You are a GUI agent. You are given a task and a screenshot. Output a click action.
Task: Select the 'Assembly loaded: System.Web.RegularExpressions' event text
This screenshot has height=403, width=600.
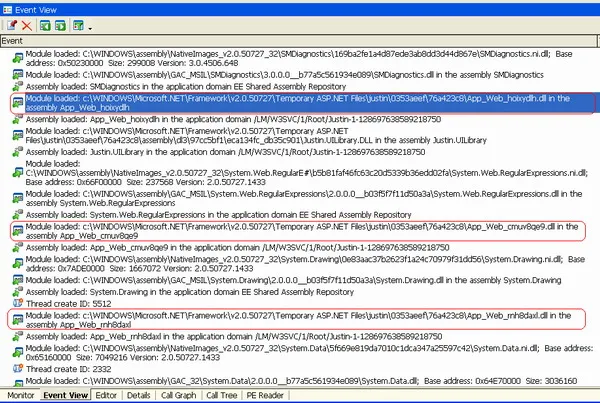pyautogui.click(x=218, y=215)
